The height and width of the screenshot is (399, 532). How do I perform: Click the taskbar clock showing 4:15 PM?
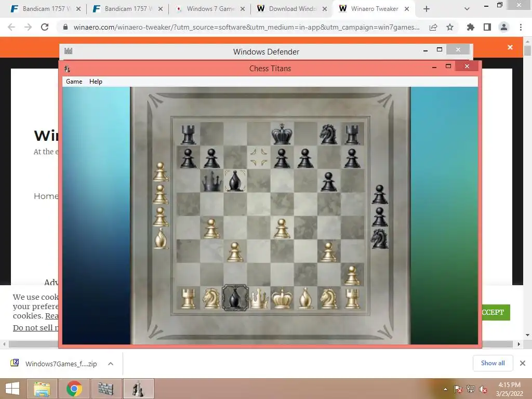tap(509, 389)
